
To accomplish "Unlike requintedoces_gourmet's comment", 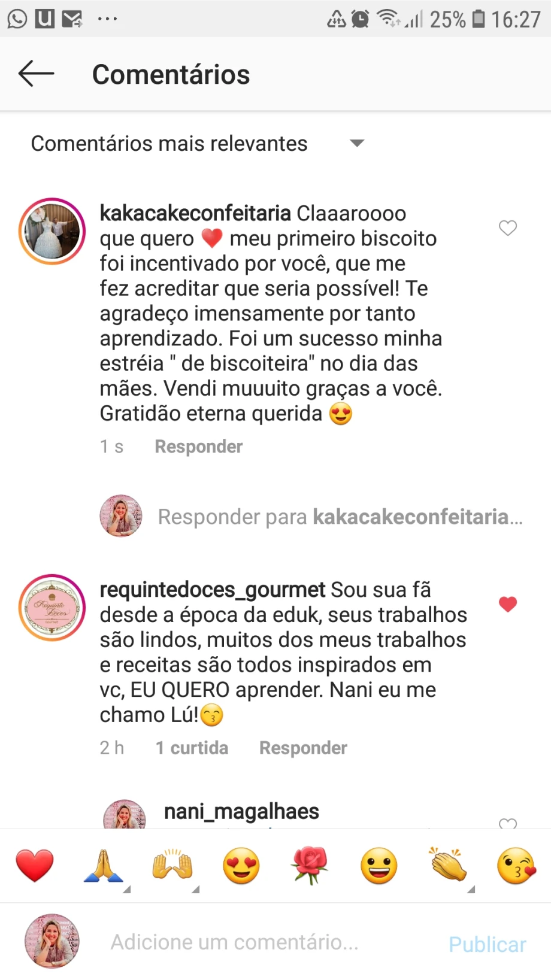I will 508,604.
